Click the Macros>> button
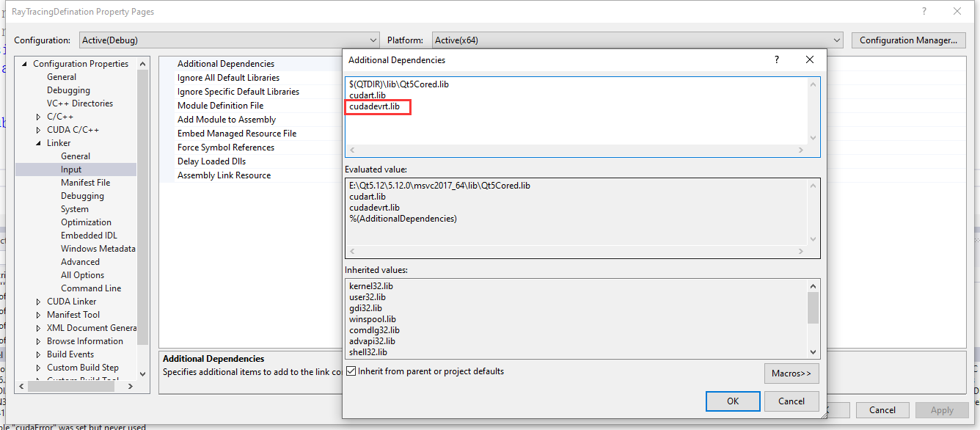This screenshot has width=980, height=430. pos(791,373)
